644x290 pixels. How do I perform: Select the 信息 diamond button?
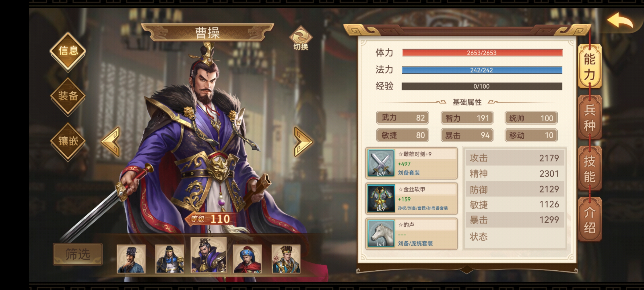point(68,51)
